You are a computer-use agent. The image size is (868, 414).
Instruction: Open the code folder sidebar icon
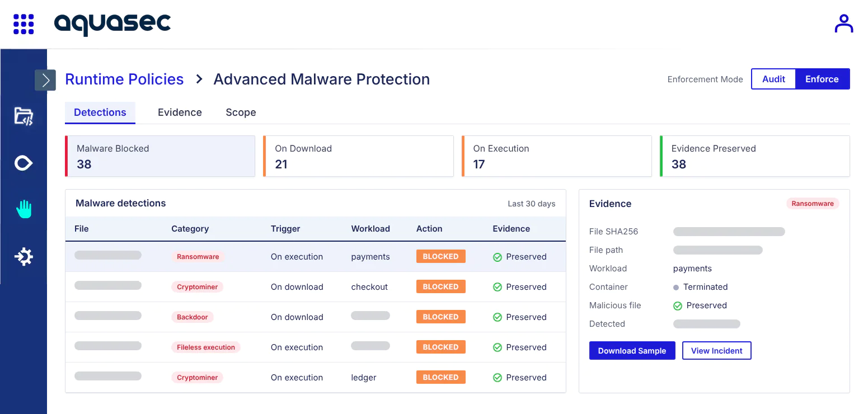point(24,116)
